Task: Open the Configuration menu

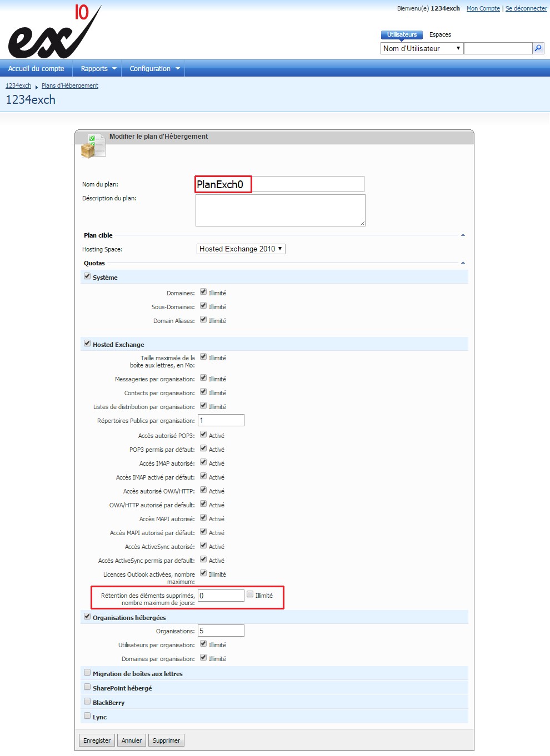Action: (x=154, y=69)
